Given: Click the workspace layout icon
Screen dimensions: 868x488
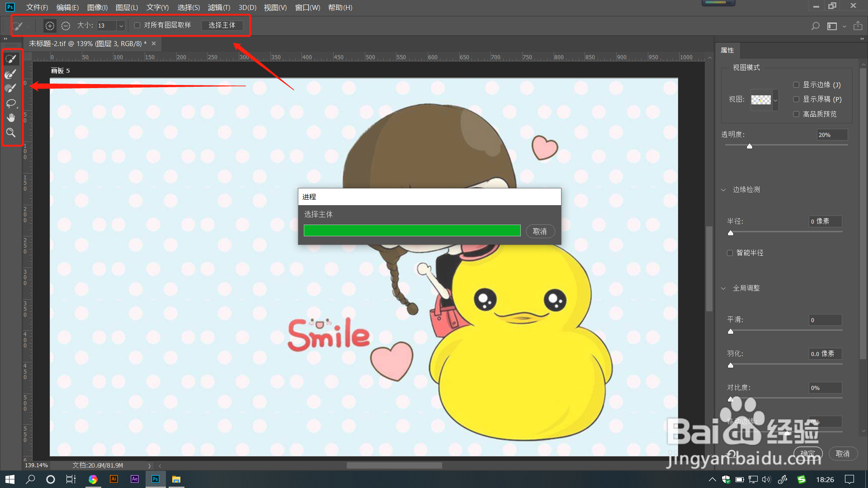Looking at the screenshot, I should 832,26.
